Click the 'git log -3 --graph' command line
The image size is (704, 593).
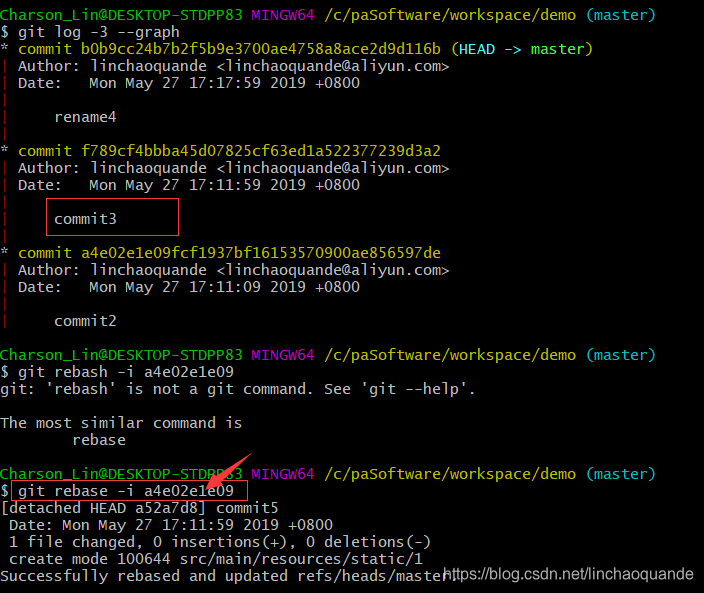[x=99, y=32]
